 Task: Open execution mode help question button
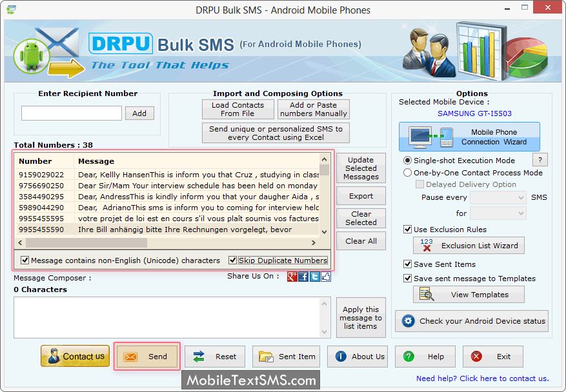point(540,160)
